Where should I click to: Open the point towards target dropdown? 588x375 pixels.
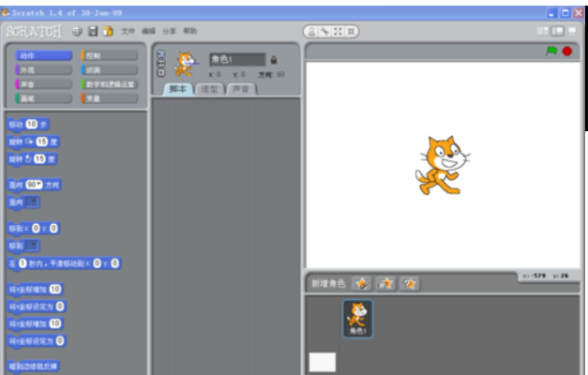33,202
